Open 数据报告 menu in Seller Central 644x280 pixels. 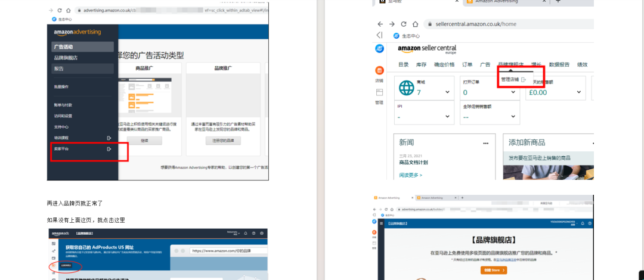[559, 64]
